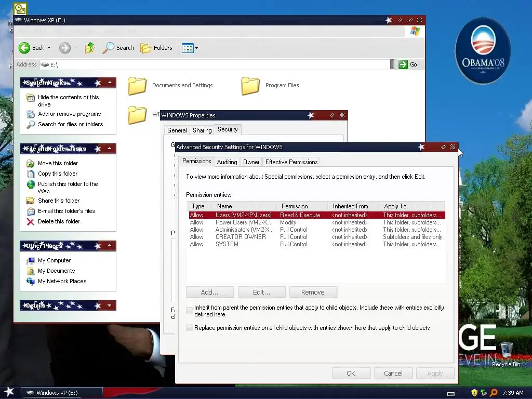This screenshot has width=532, height=399.
Task: Switch to General tab in WINDOWS Properties
Action: [177, 130]
